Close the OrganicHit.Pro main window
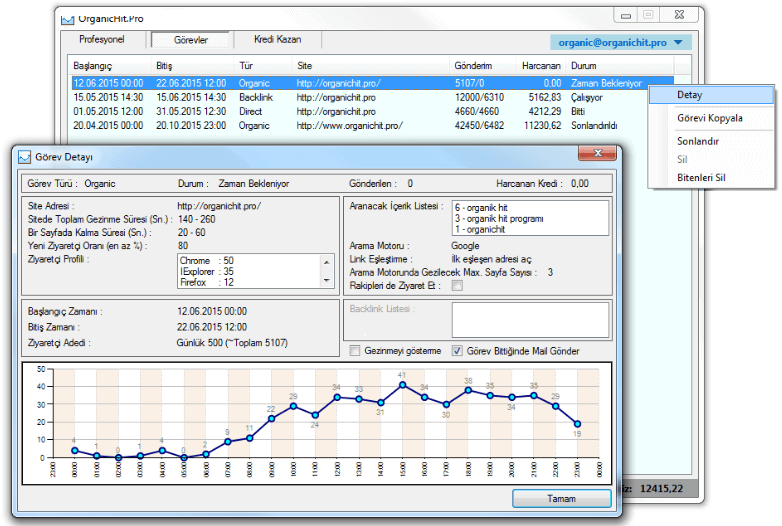Viewport: 782px width, 526px height. coord(679,15)
